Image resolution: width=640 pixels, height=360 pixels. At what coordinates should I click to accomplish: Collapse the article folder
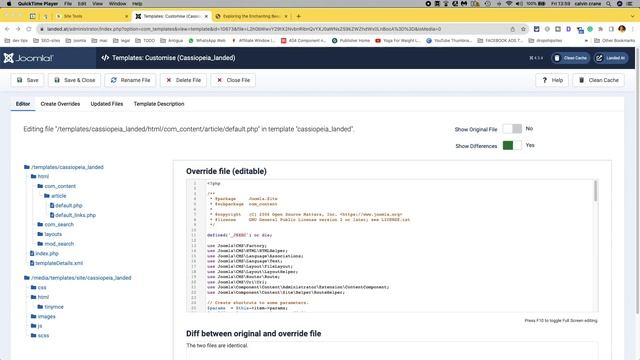click(x=55, y=196)
